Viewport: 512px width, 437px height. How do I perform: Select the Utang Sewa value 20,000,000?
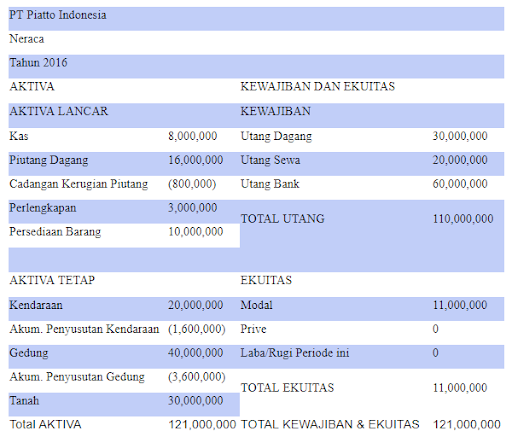[460, 160]
